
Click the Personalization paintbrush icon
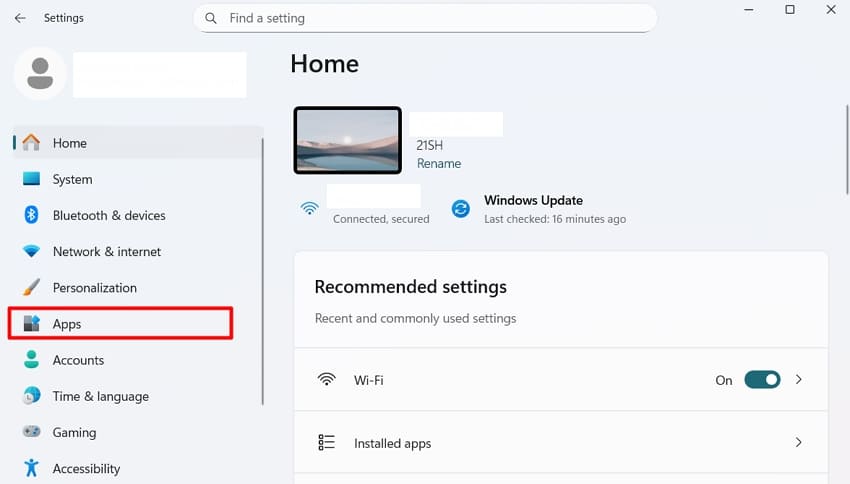(x=31, y=287)
